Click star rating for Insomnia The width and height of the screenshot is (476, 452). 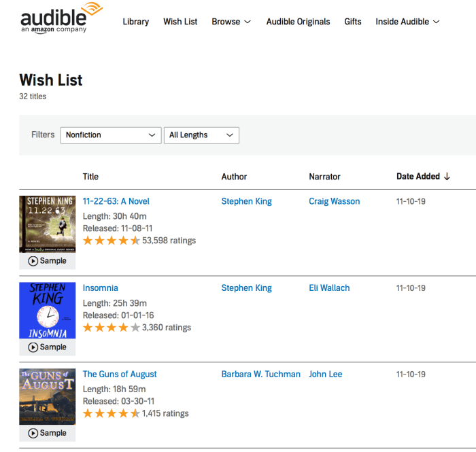point(112,328)
